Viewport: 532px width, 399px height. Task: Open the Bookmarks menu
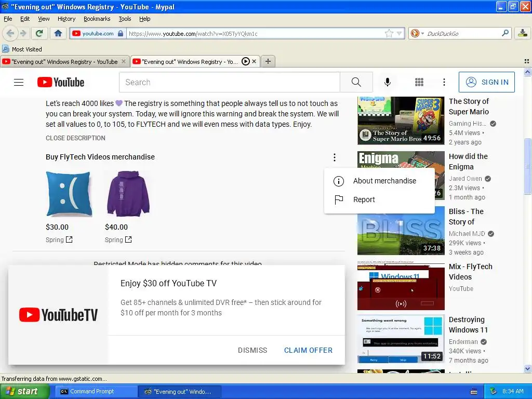pyautogui.click(x=97, y=19)
